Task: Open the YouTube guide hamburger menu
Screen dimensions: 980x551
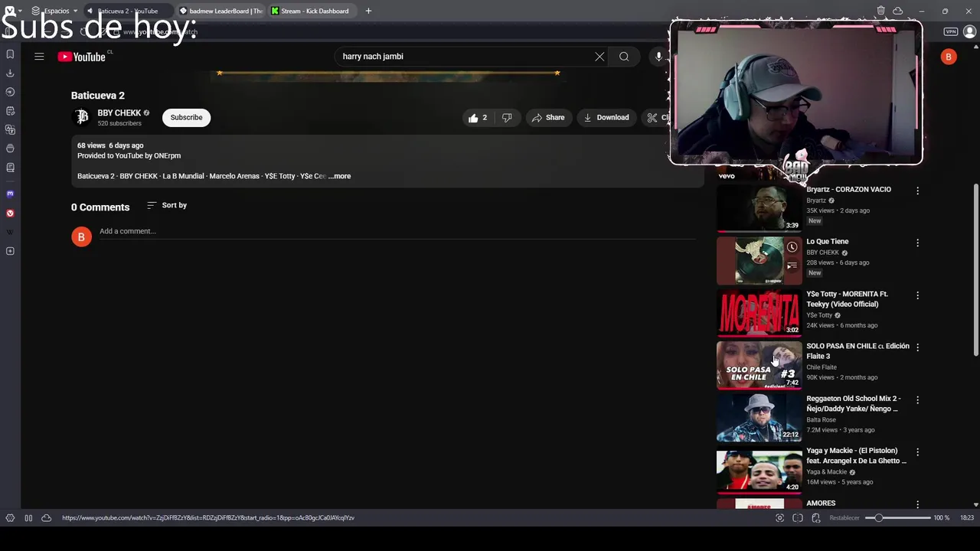Action: pyautogui.click(x=39, y=57)
